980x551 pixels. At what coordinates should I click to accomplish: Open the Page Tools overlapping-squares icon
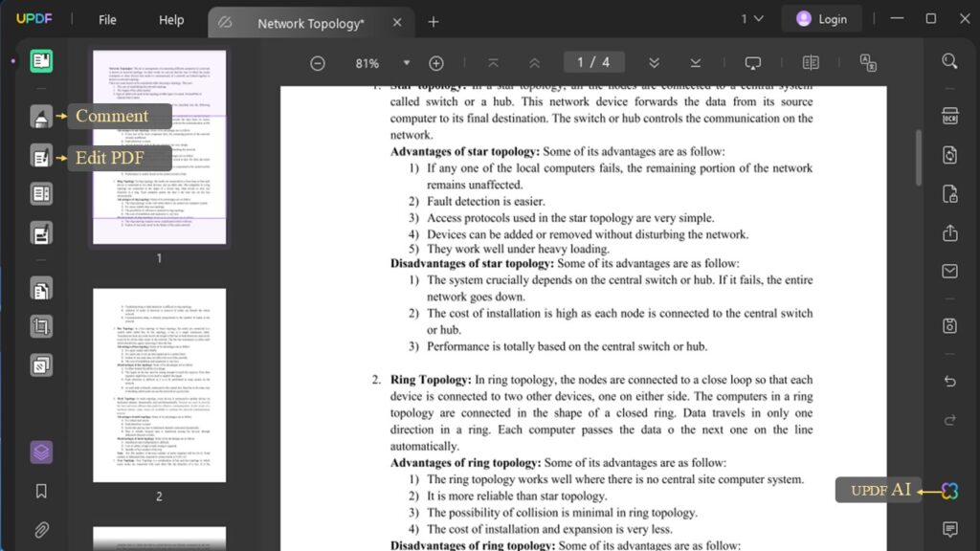pyautogui.click(x=41, y=365)
